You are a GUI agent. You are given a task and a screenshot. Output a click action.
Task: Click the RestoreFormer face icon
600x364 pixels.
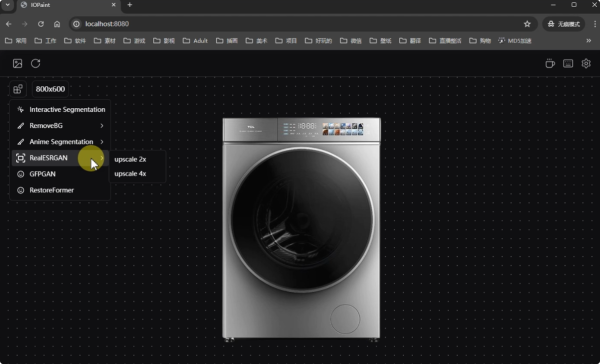coord(21,190)
